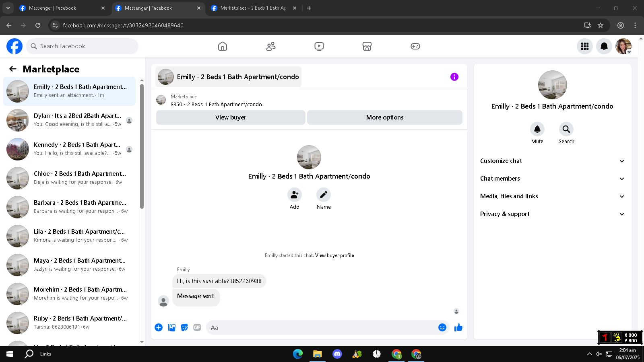Expand Customize chat section
Viewport: 644px width, 362px height.
pyautogui.click(x=552, y=161)
